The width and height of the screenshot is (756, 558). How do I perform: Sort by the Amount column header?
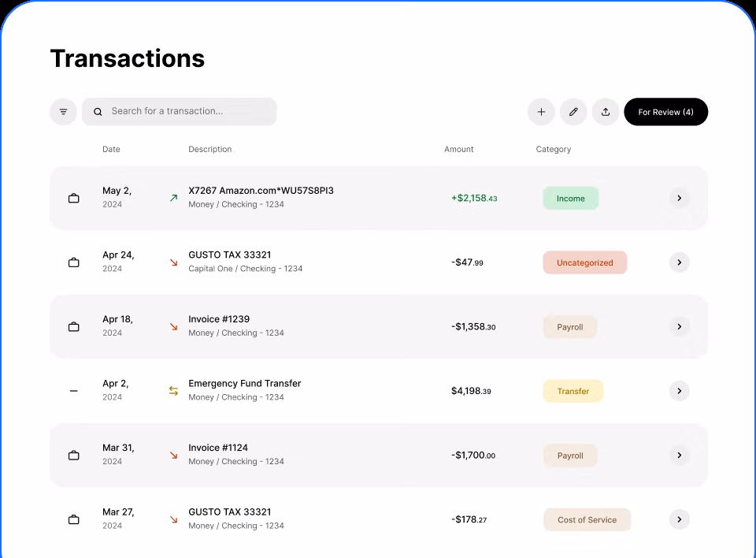tap(459, 149)
